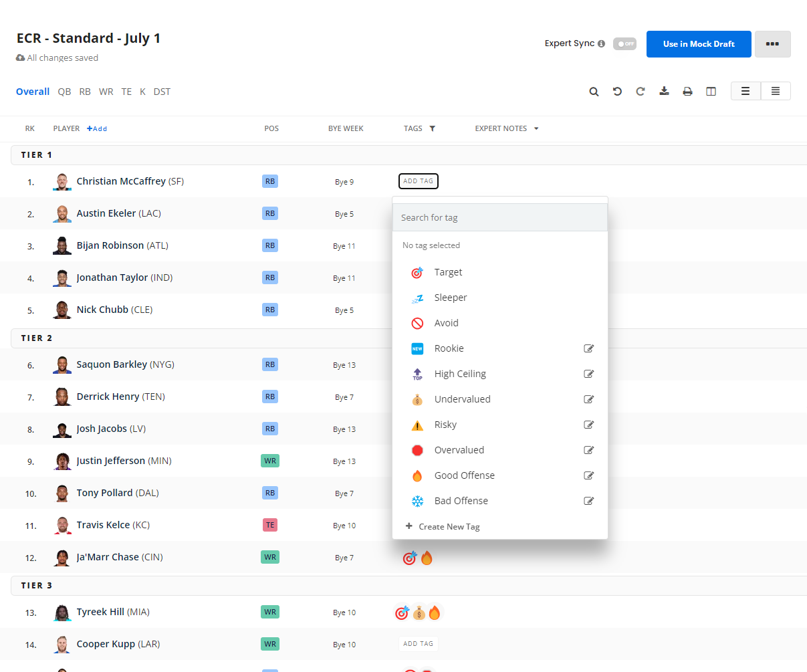The width and height of the screenshot is (807, 672).
Task: Click the redo icon
Action: pyautogui.click(x=641, y=91)
